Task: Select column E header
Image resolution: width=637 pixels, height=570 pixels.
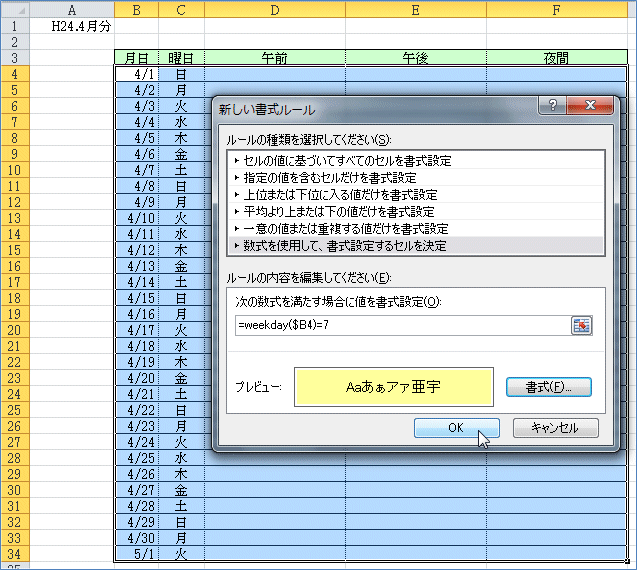Action: point(416,10)
